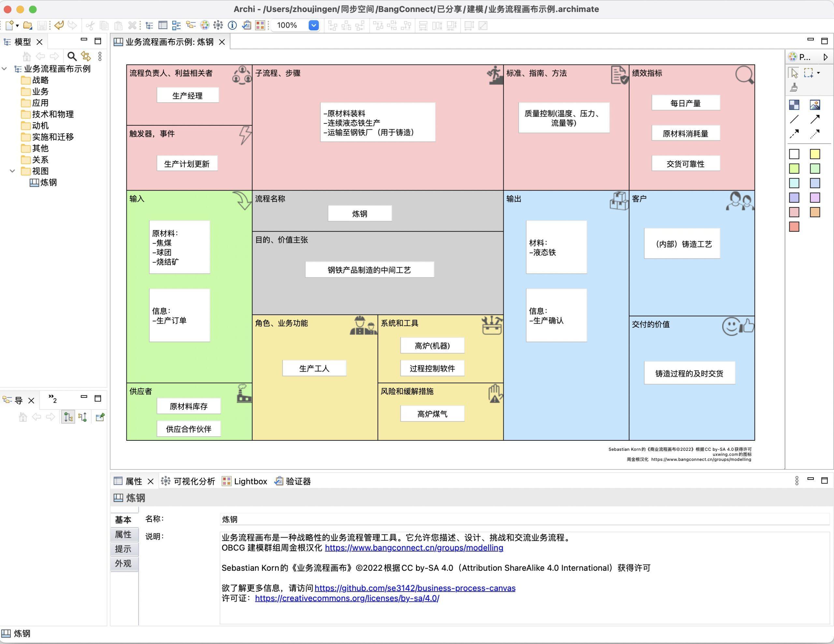Pick the white note swatch in palette
Viewport: 834px width, 644px height.
click(x=794, y=154)
